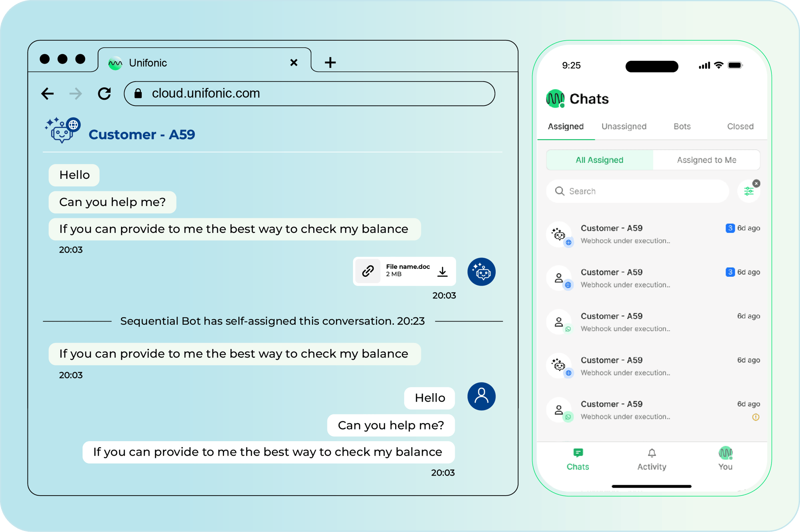Click "Sequential Bot has self-assigned" notice
Screen dimensions: 800x532
(272, 321)
